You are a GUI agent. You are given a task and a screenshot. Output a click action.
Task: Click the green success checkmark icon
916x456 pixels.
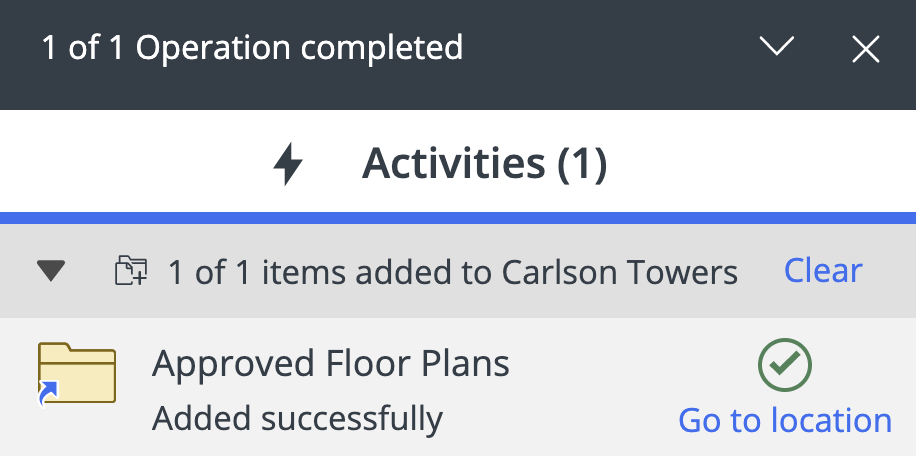[785, 366]
